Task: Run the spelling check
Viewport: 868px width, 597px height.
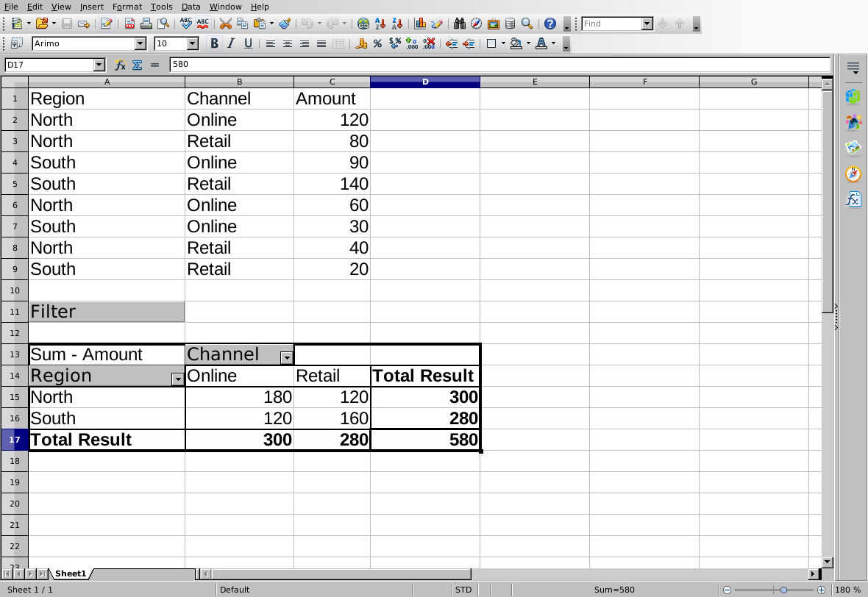Action: [x=186, y=24]
